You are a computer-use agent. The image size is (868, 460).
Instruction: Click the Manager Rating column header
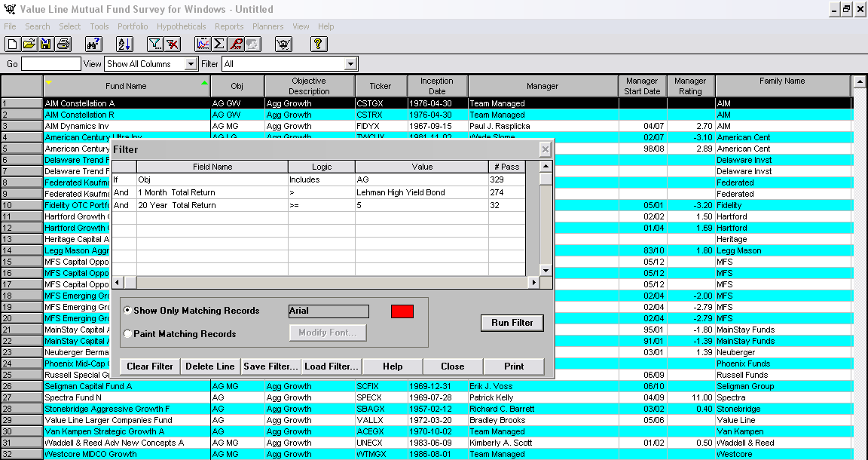[690, 86]
